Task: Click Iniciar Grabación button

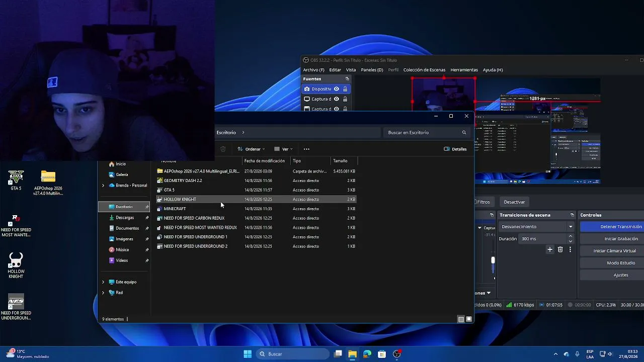Action: coord(612,239)
